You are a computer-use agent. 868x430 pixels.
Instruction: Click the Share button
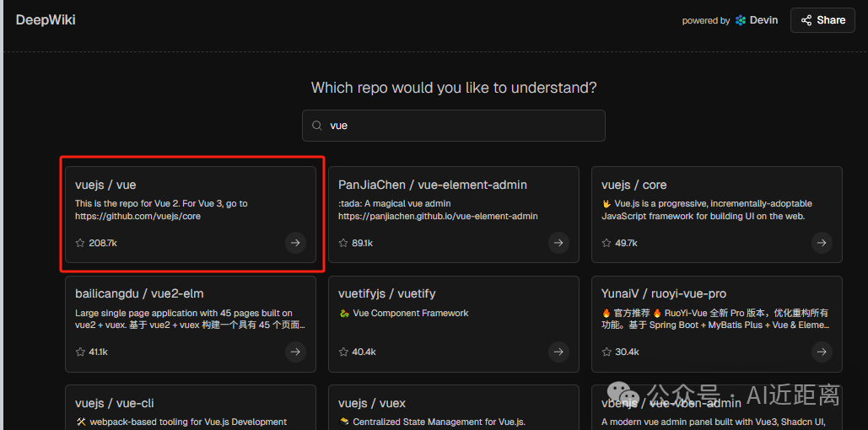(x=822, y=20)
